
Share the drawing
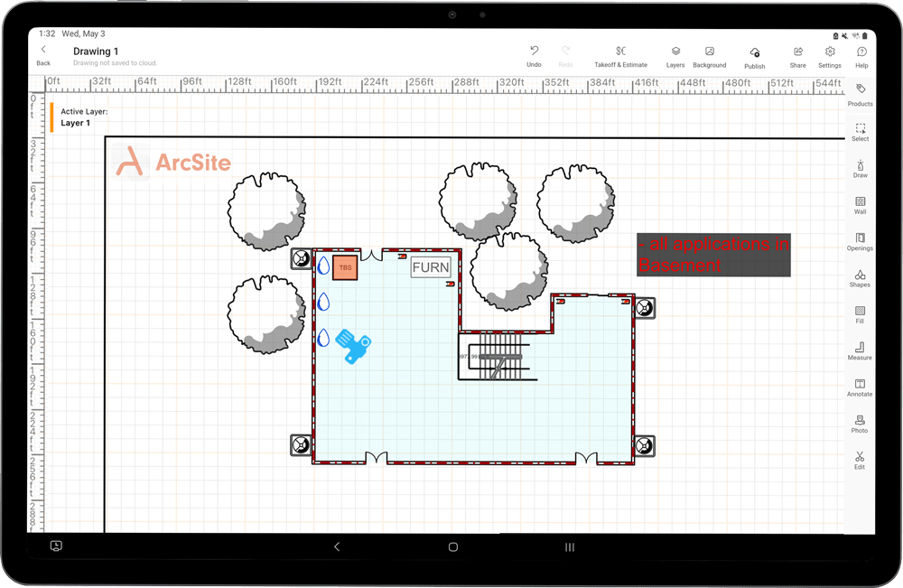(797, 56)
